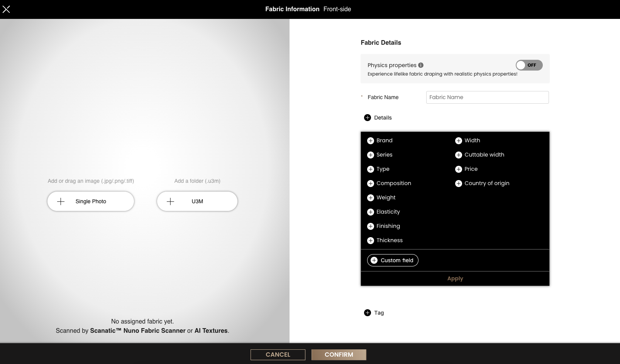Add the Thickness field plus icon

[x=371, y=241]
